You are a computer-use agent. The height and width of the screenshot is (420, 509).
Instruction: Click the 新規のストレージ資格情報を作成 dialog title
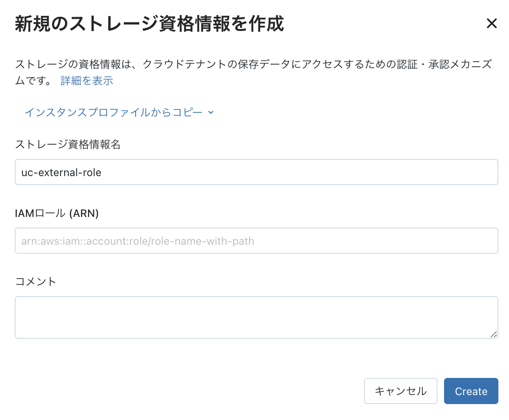149,23
